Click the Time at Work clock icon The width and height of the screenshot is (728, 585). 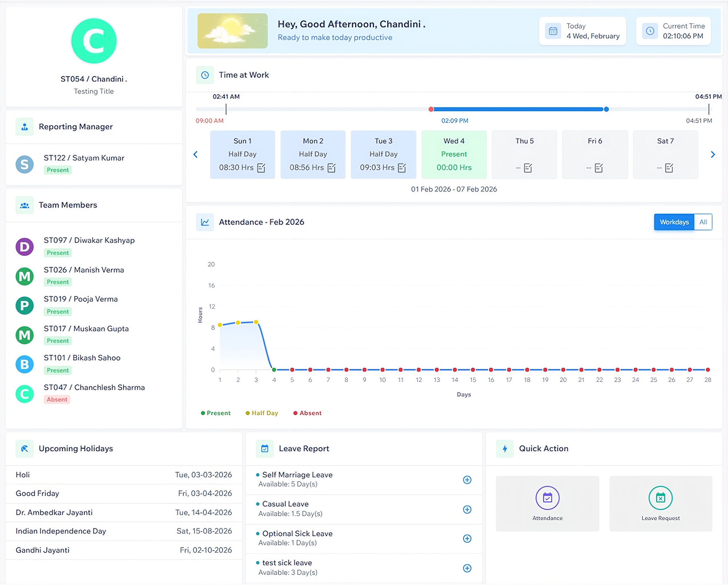pyautogui.click(x=205, y=75)
